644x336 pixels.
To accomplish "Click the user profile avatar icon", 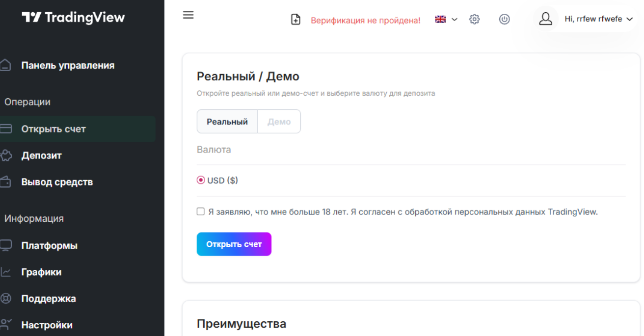I will 545,19.
